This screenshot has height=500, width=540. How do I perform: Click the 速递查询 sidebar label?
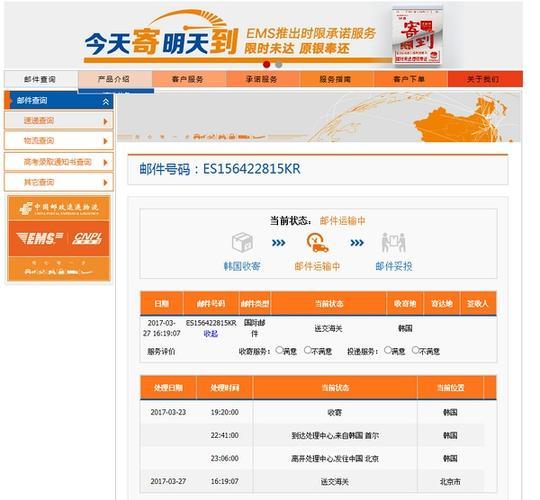click(x=39, y=121)
